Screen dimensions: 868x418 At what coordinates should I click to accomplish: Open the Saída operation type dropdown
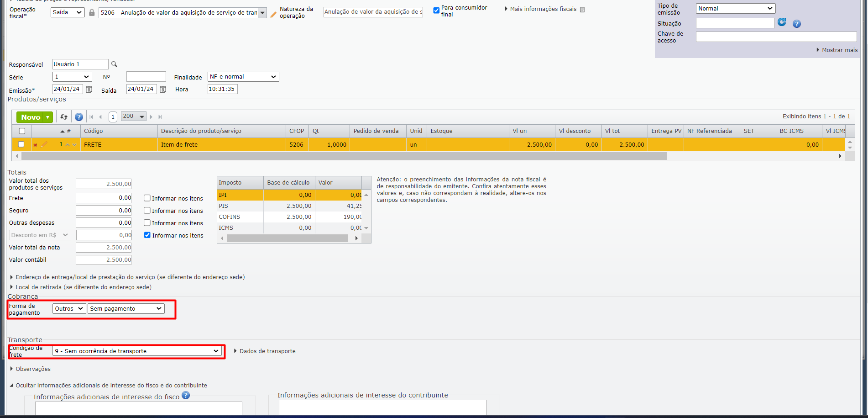[68, 12]
